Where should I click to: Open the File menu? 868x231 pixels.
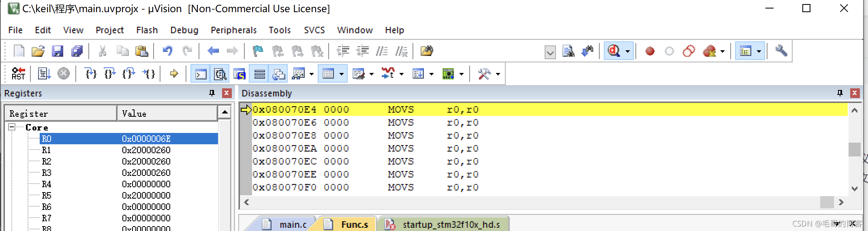point(15,30)
